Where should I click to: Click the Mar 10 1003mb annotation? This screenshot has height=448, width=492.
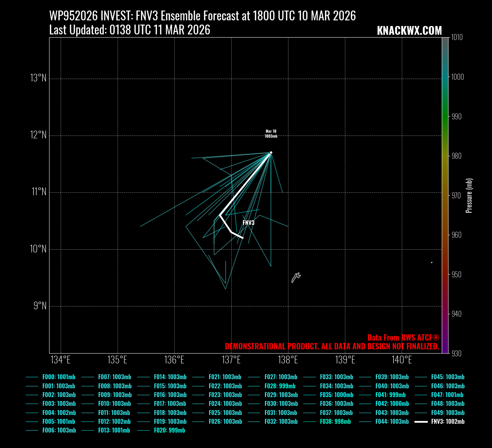[271, 134]
